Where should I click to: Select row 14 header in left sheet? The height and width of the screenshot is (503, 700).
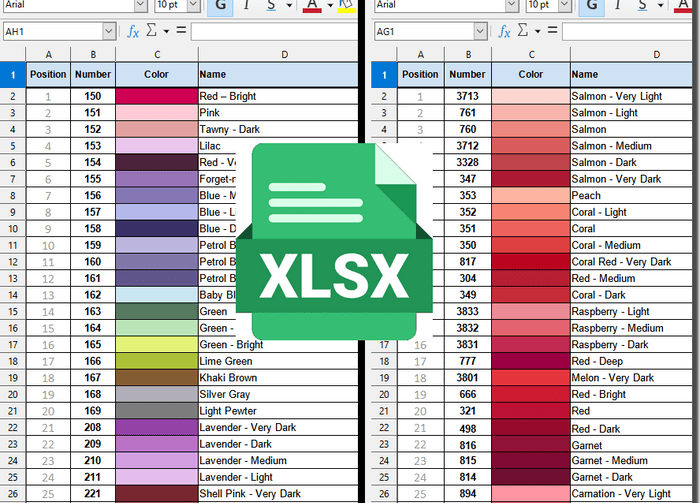point(12,295)
